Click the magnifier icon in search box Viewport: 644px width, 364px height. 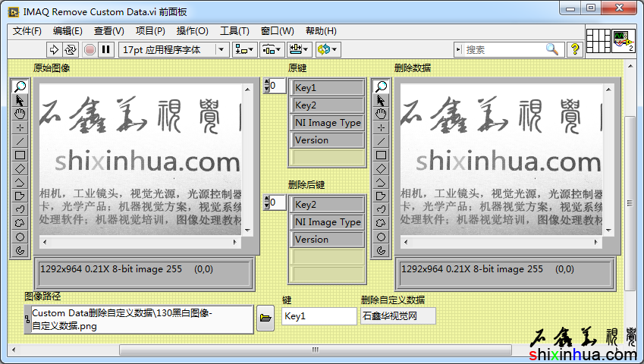(552, 49)
